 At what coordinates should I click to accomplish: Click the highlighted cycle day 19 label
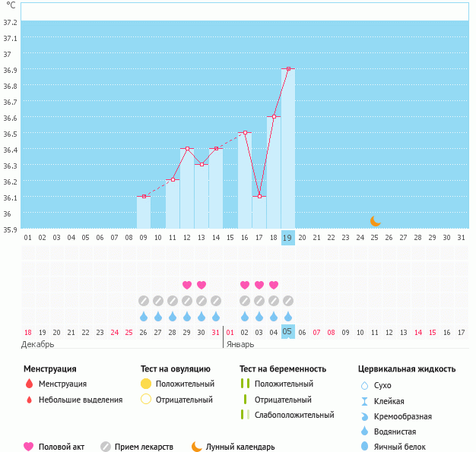click(x=287, y=237)
